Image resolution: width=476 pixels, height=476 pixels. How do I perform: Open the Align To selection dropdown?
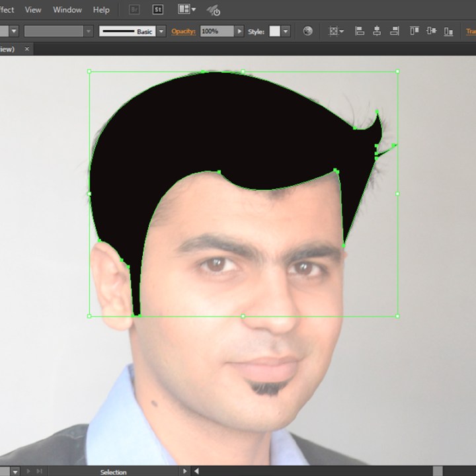(337, 31)
